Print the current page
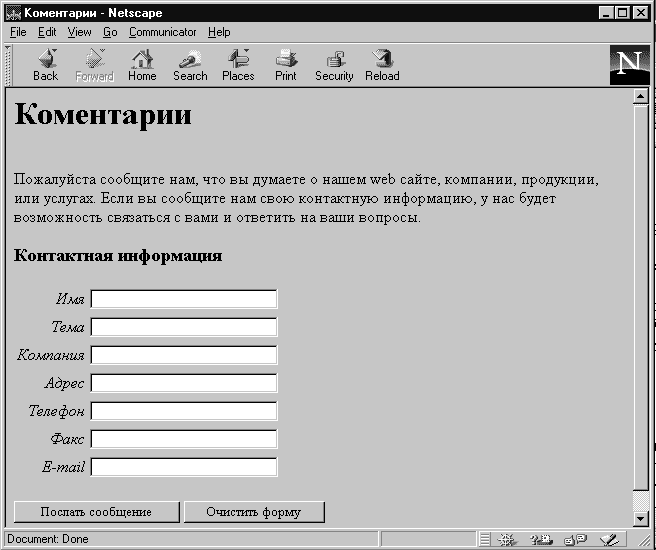656x550 pixels. click(x=286, y=65)
